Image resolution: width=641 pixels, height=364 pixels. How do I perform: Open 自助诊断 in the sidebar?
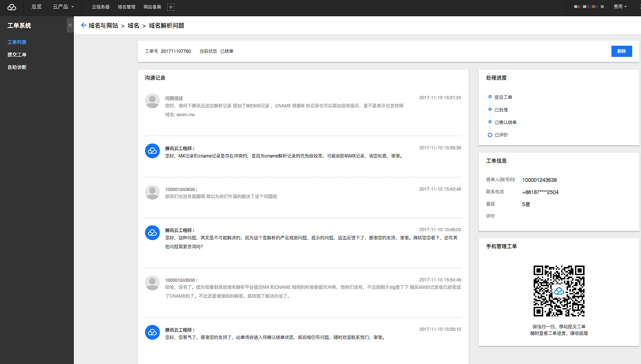pyautogui.click(x=17, y=67)
